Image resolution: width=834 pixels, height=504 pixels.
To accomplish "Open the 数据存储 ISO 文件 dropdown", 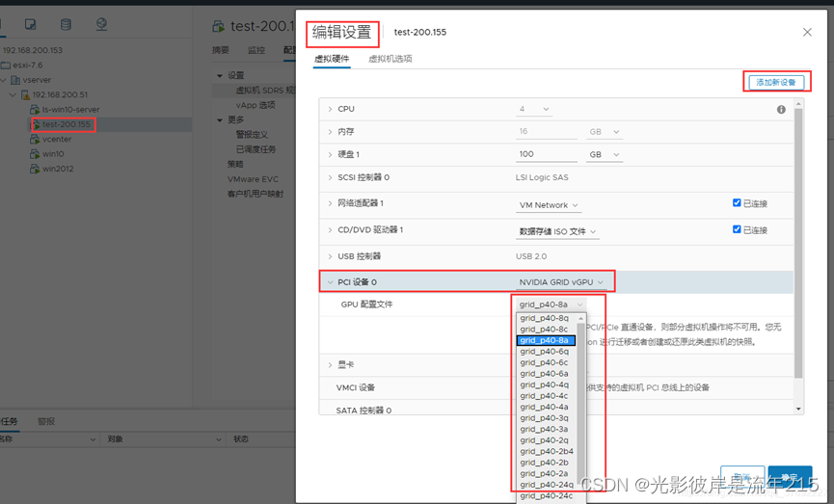I will pos(557,232).
